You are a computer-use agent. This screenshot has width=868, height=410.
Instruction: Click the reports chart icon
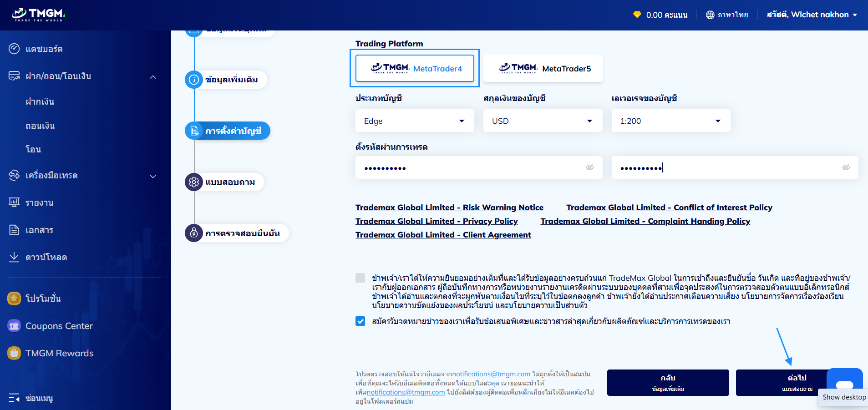[14, 202]
